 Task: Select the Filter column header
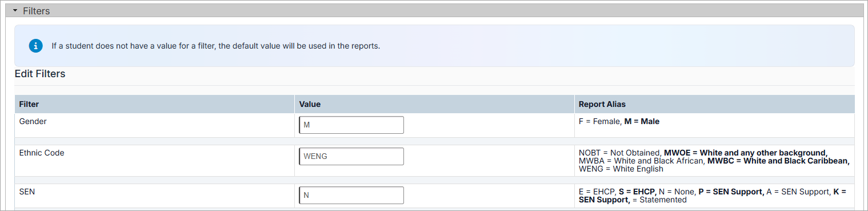point(29,104)
